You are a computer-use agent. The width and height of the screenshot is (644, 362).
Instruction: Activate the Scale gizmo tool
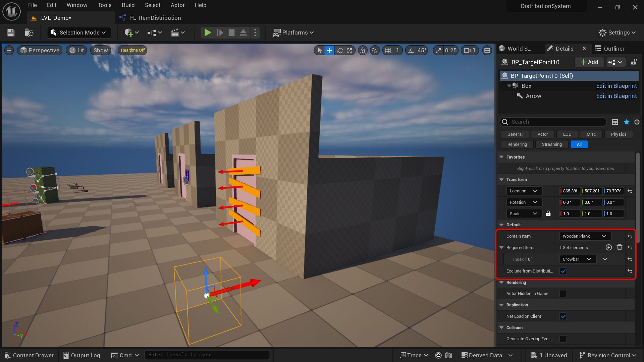pyautogui.click(x=350, y=50)
